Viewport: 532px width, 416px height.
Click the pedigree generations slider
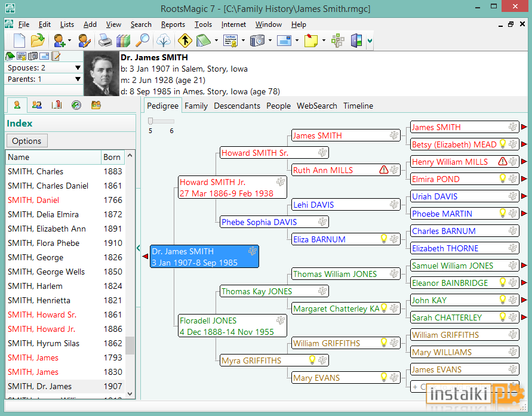point(161,121)
